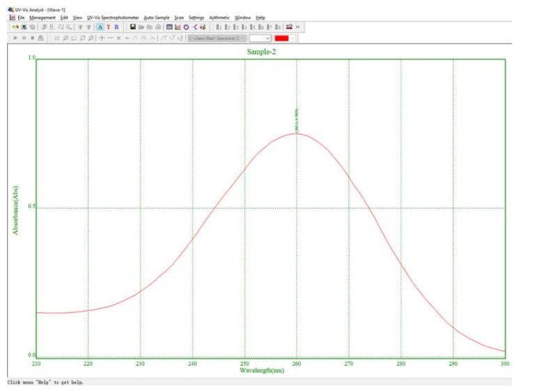Image resolution: width=542 pixels, height=392 pixels.
Task: Open the dropdown arrow beside red swatch
Action: [293, 38]
